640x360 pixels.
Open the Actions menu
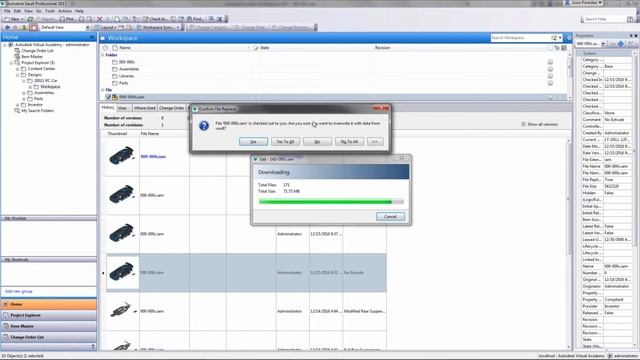(65, 11)
